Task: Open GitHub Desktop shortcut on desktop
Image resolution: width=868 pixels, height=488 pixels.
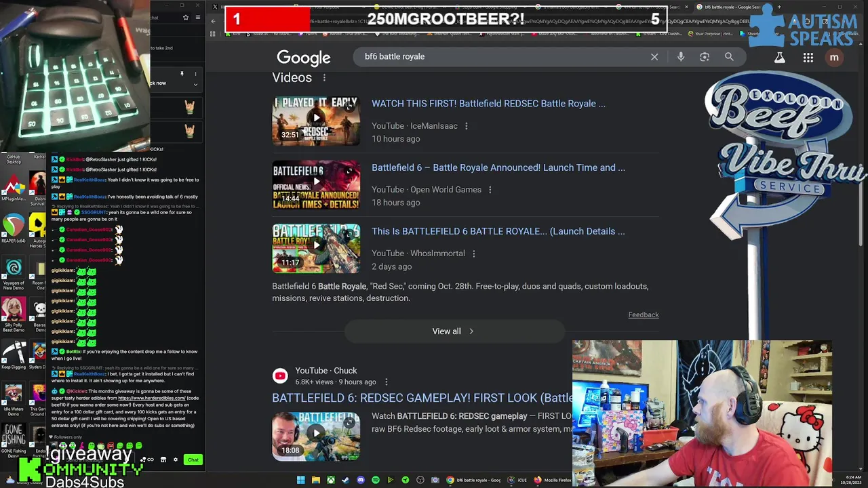Action: (x=14, y=159)
